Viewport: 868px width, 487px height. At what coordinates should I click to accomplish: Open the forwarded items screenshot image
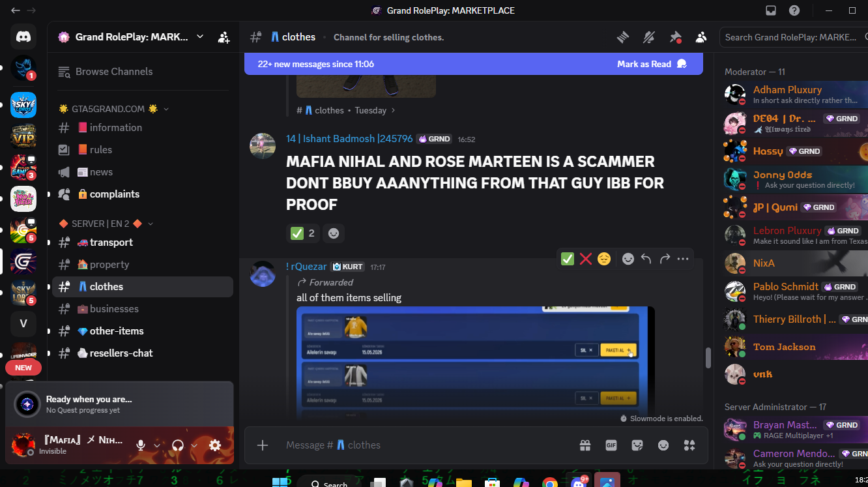click(476, 361)
